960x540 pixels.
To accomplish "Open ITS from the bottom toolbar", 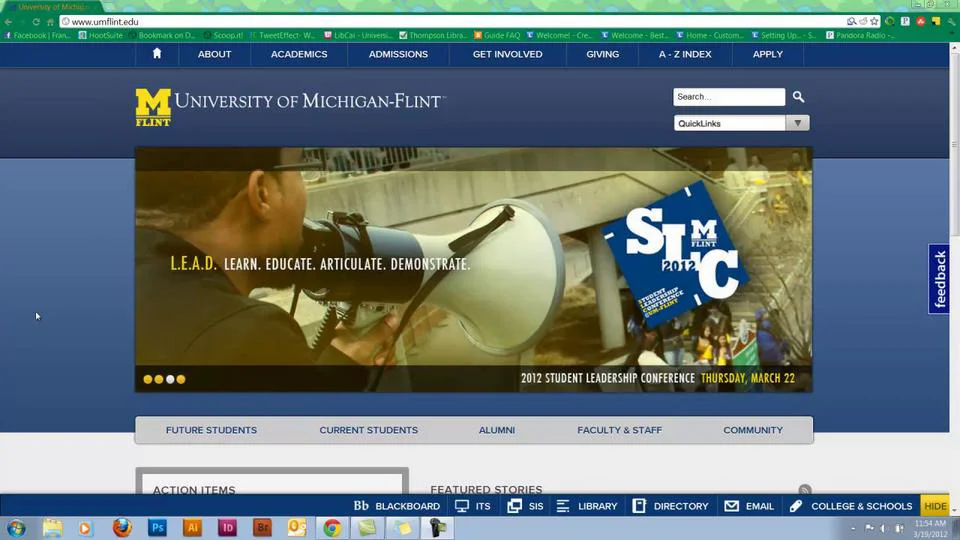I will coord(473,506).
